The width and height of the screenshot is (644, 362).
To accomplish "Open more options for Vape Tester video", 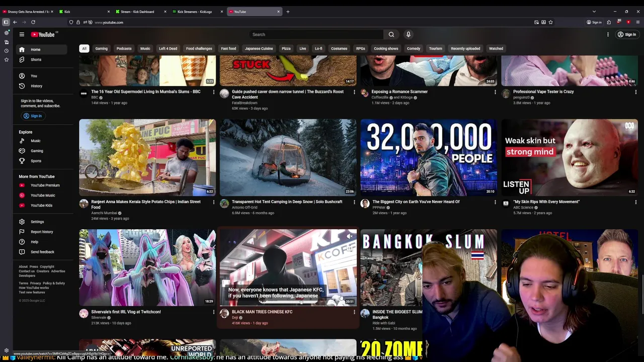I will click(635, 92).
